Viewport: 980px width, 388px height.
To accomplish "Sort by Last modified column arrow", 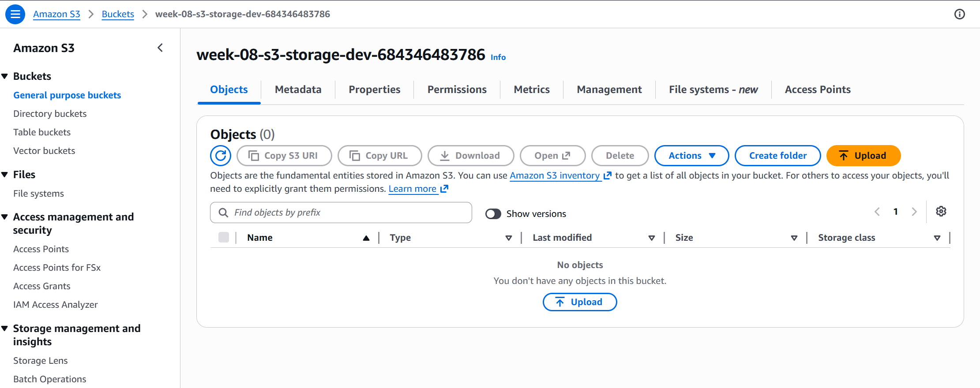I will (652, 238).
